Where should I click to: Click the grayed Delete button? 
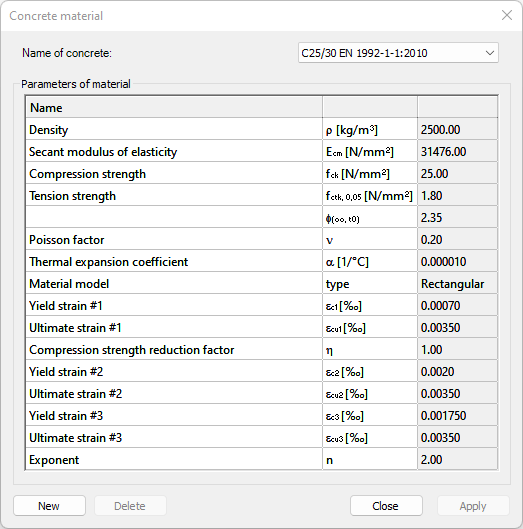pos(130,505)
